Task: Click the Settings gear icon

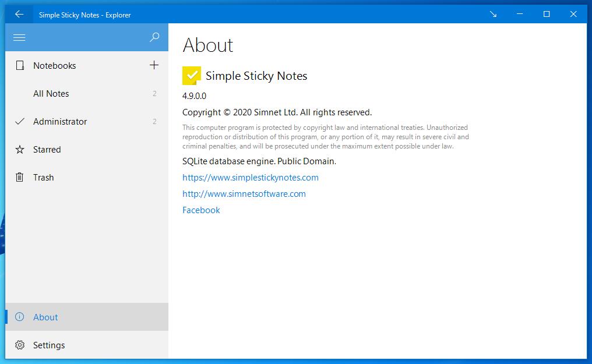Action: pyautogui.click(x=20, y=345)
